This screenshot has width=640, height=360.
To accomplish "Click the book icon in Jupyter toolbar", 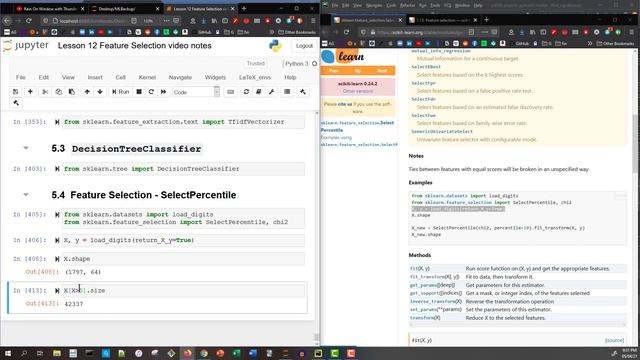I will pos(259,92).
